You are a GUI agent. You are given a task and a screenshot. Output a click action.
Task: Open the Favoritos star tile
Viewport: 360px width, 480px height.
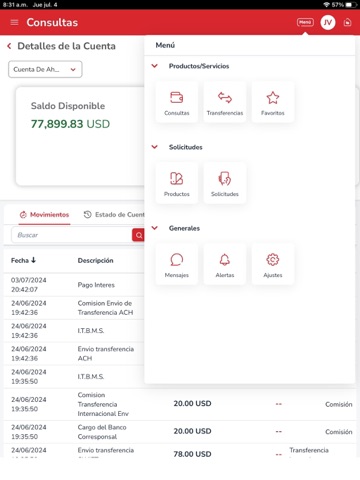tap(273, 102)
